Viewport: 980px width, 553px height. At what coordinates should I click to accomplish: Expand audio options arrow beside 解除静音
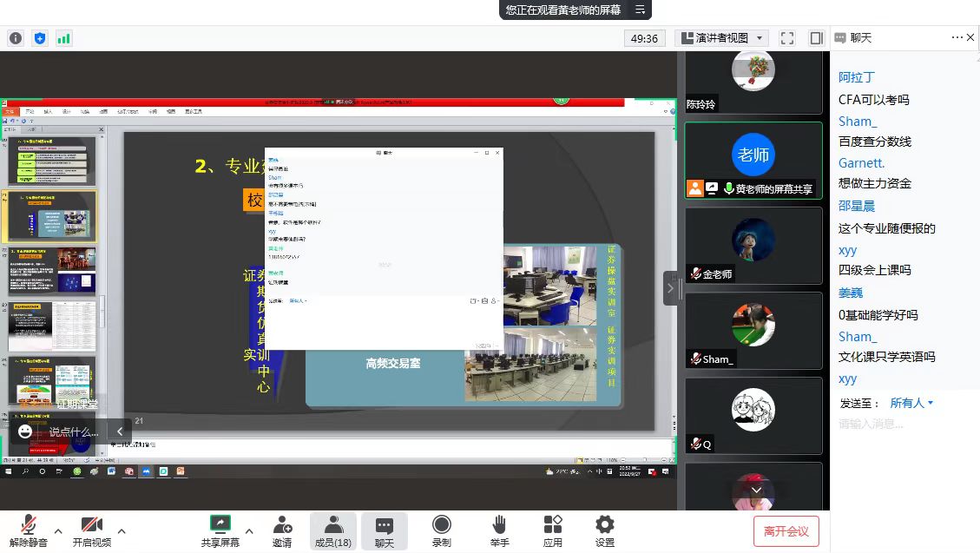click(x=58, y=530)
